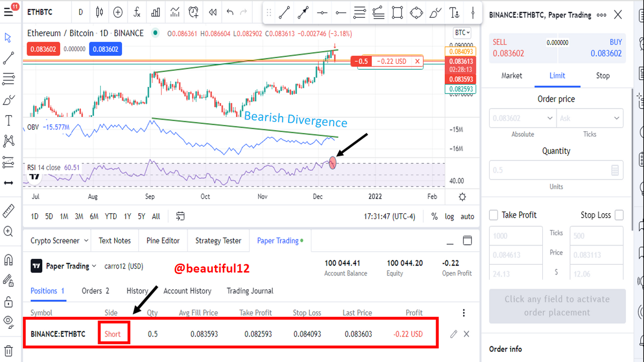This screenshot has width=644, height=362.
Task: Remove all drawings with trash icon
Action: point(9,350)
